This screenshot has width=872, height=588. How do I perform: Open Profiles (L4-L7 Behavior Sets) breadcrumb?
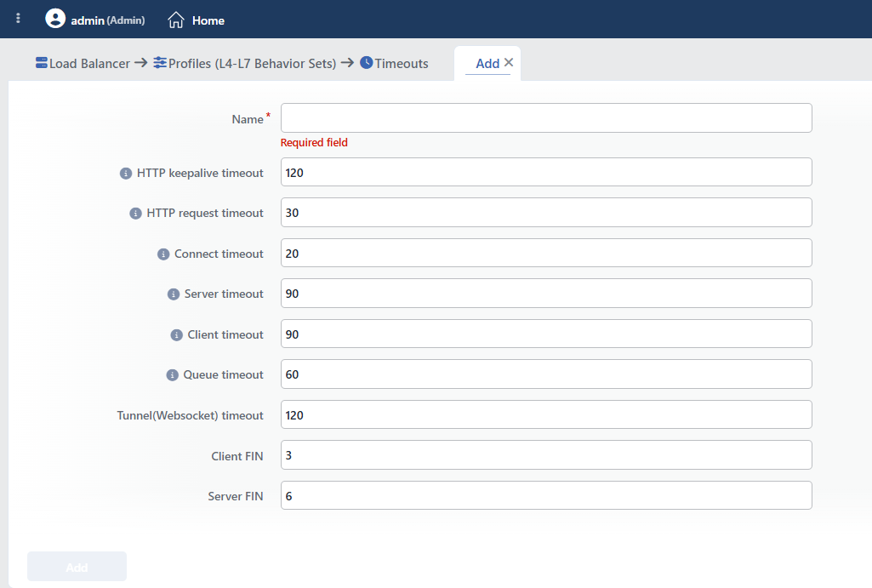tap(253, 64)
